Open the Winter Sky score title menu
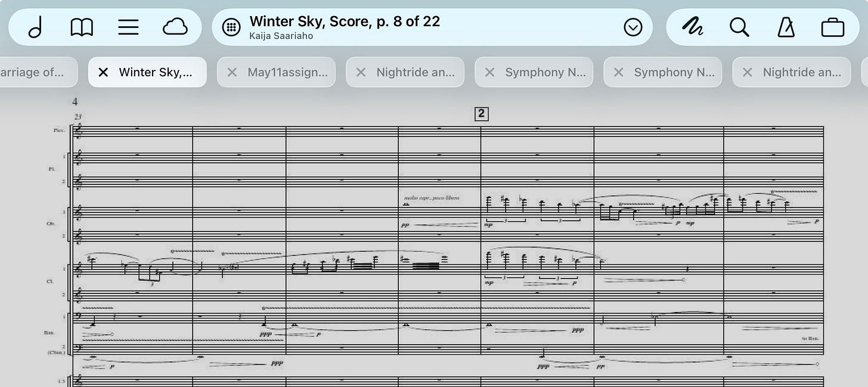Screen dimensions: 868x387 point(345,27)
